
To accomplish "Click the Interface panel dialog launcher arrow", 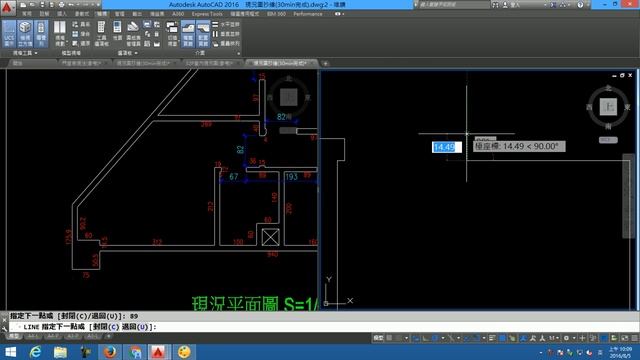I will pyautogui.click(x=239, y=53).
